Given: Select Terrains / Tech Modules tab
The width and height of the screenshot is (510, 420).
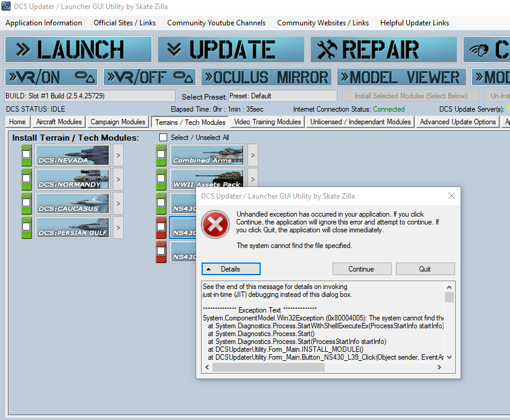Looking at the screenshot, I should click(190, 122).
